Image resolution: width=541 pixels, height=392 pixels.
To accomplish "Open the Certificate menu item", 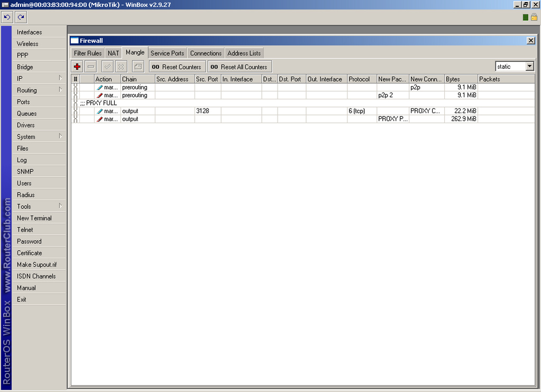I will [x=39, y=253].
